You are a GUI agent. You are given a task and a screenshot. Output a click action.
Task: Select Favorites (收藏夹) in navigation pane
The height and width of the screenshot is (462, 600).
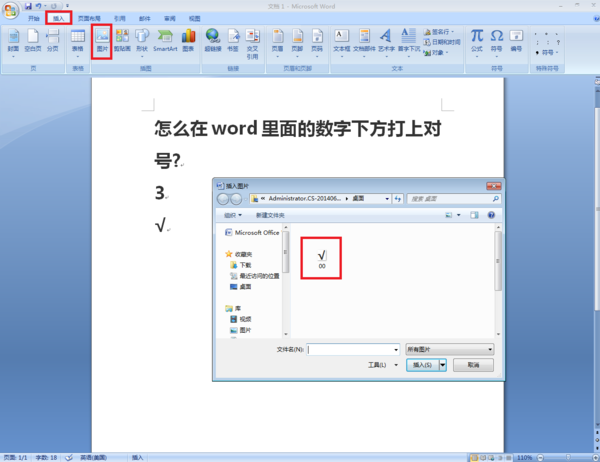[239, 254]
